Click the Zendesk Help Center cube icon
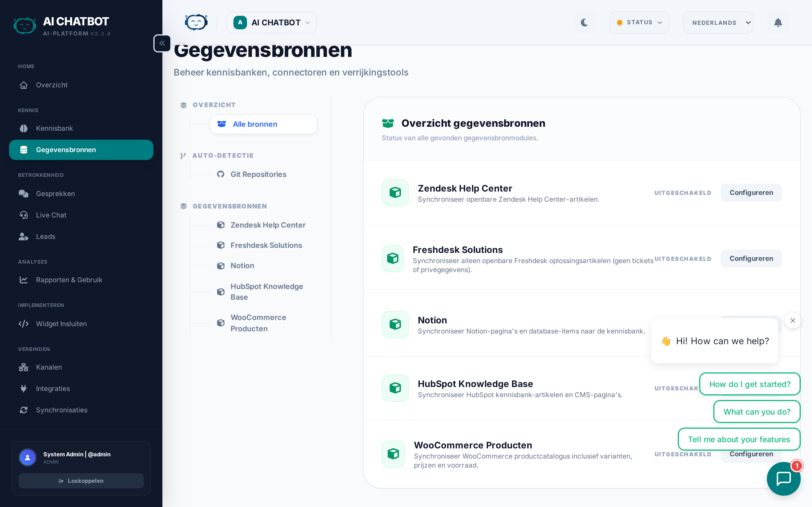Screen dimensions: 812x507 click(x=395, y=192)
